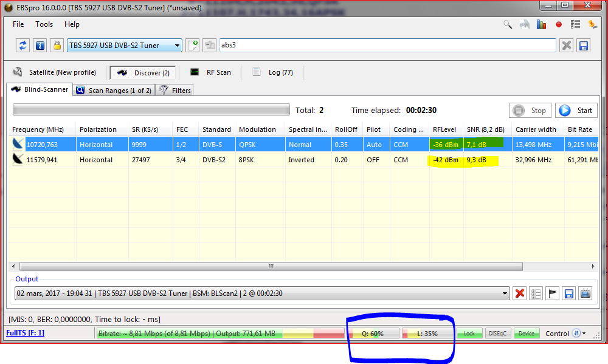
Task: Click the red X delete icon in Output
Action: pyautogui.click(x=520, y=294)
